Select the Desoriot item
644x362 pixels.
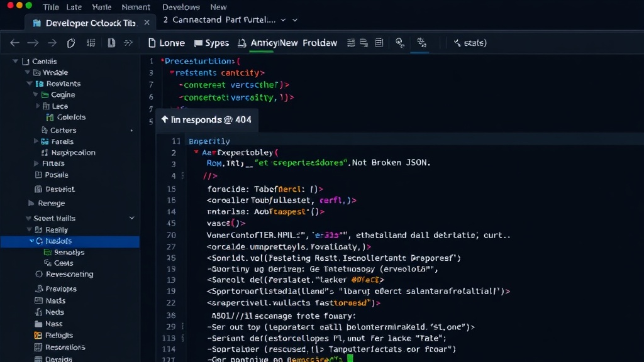(x=55, y=189)
